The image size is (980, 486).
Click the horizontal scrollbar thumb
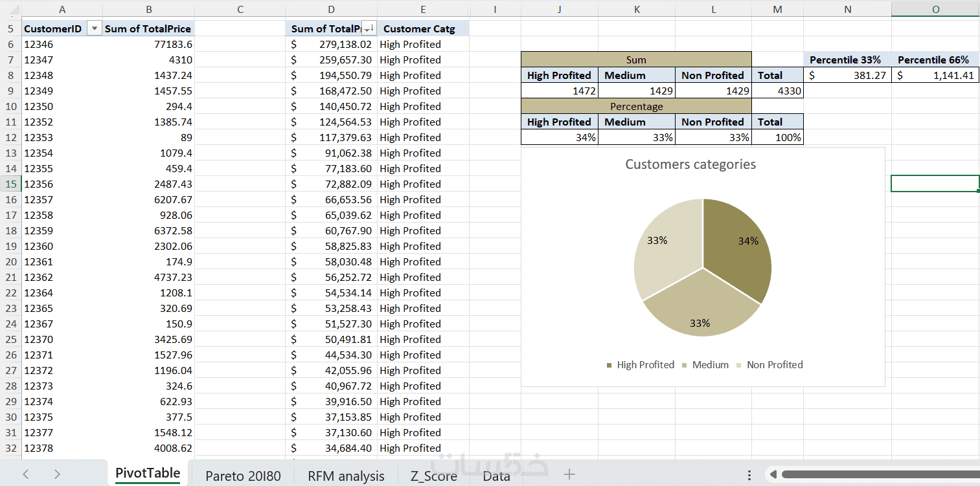click(880, 475)
